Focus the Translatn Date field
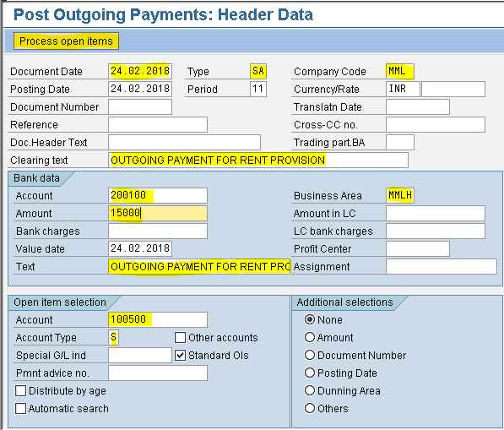The width and height of the screenshot is (504, 430). point(418,106)
